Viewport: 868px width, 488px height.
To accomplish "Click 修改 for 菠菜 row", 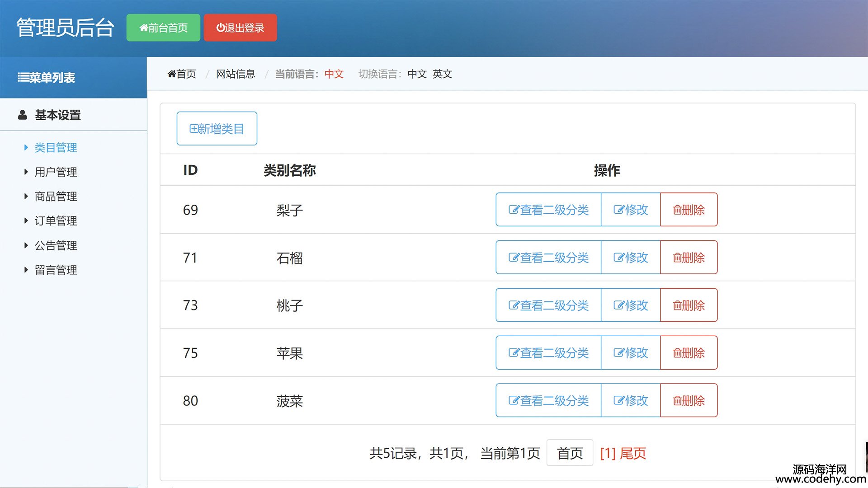I will pyautogui.click(x=631, y=401).
